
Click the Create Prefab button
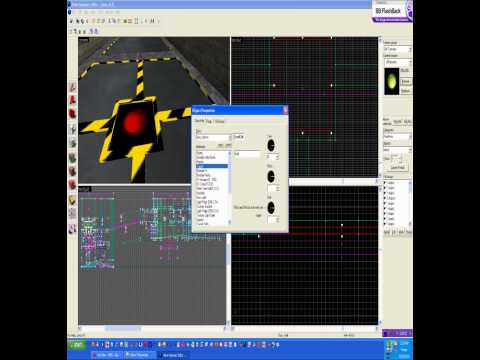point(398,167)
